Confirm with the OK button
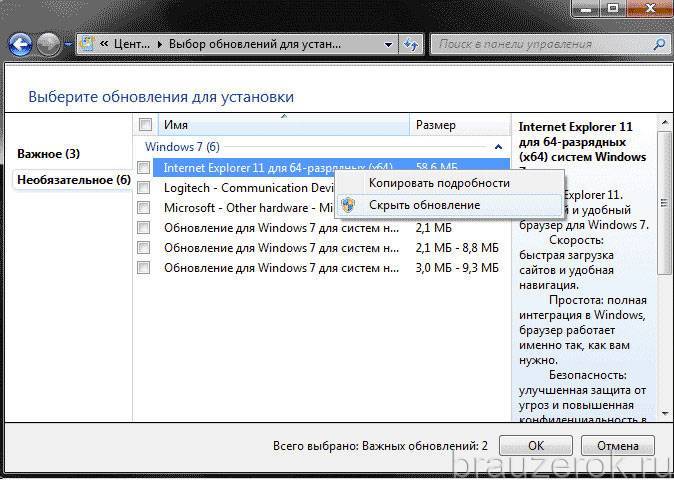Viewport: 674px width, 481px height. (536, 446)
